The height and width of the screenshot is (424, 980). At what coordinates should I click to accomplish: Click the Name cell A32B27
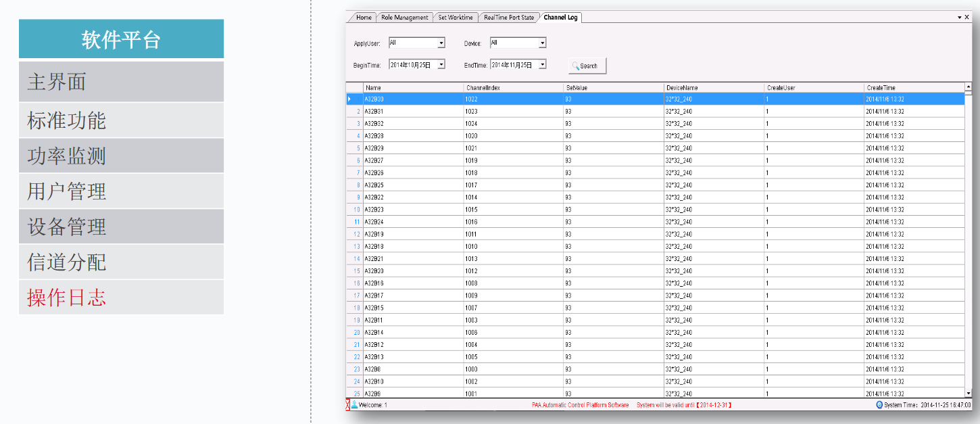point(414,160)
